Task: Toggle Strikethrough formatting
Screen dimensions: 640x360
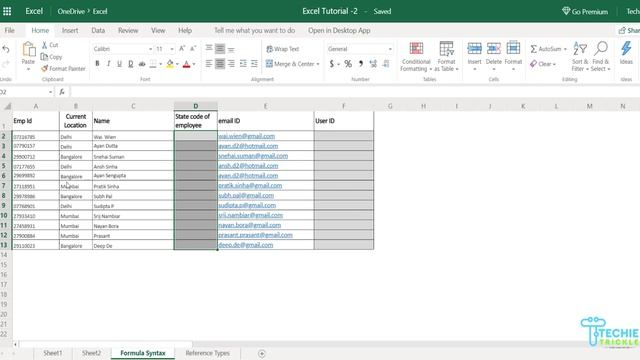Action: pos(142,64)
